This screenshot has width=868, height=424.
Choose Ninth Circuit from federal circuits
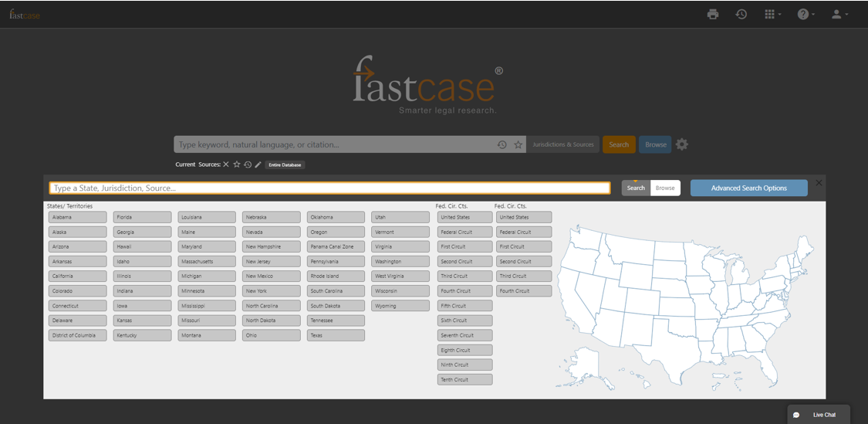[464, 365]
